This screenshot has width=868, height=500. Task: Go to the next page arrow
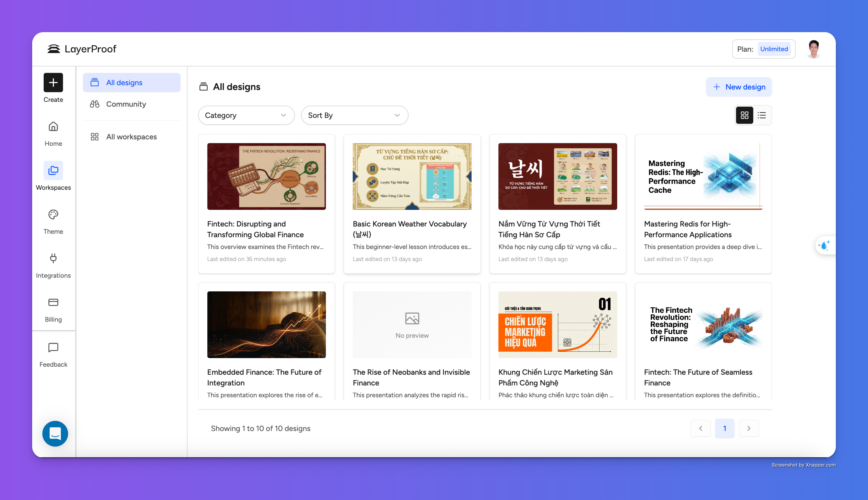coord(748,428)
